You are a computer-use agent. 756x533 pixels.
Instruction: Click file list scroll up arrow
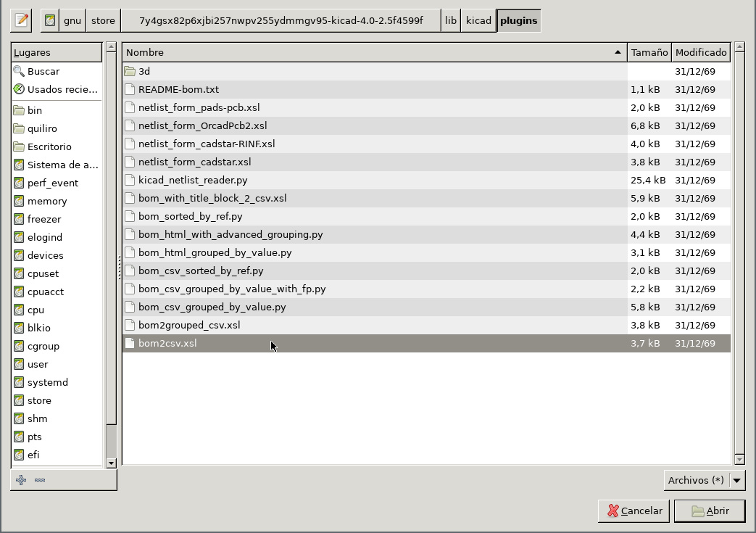739,47
